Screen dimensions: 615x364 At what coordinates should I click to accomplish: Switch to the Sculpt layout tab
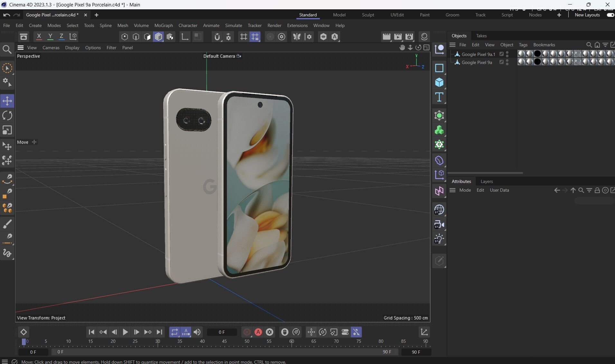(368, 15)
